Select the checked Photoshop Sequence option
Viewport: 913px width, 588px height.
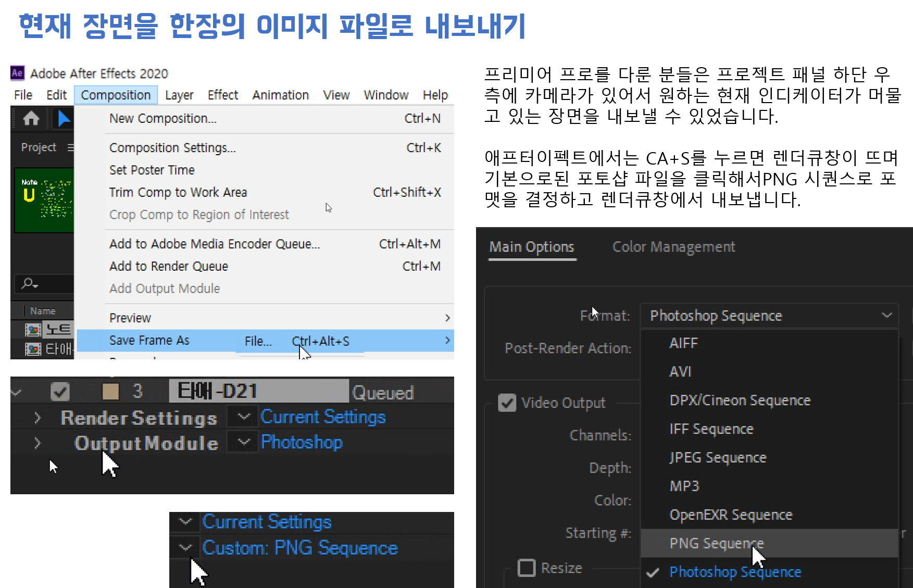[x=769, y=572]
